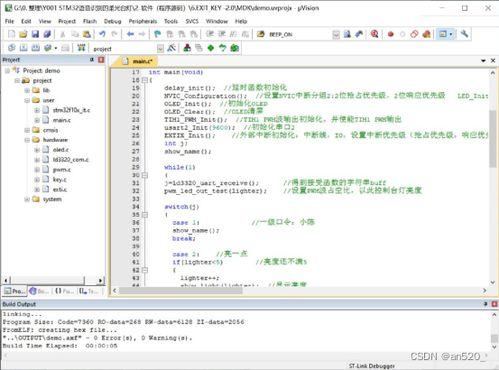The width and height of the screenshot is (499, 370).
Task: Open Configuration wrench icon
Action: pyautogui.click(x=464, y=34)
